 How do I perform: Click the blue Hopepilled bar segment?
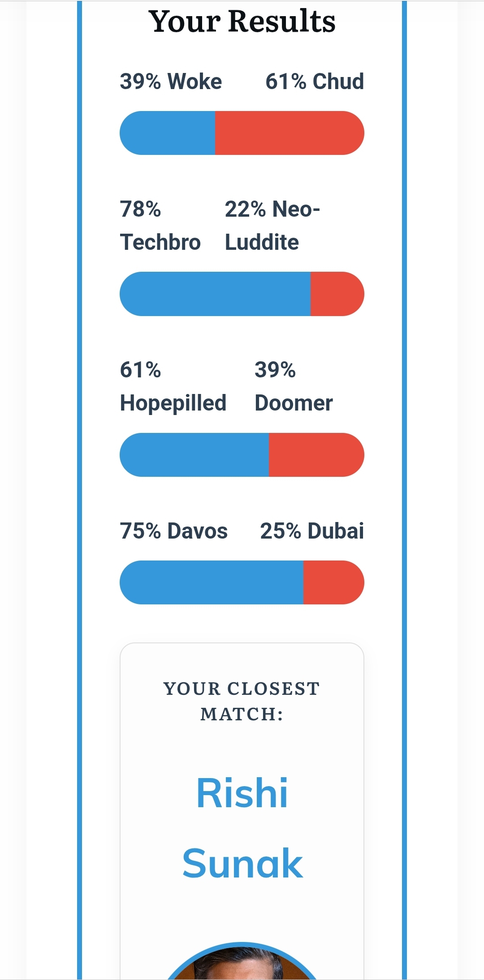click(x=194, y=455)
